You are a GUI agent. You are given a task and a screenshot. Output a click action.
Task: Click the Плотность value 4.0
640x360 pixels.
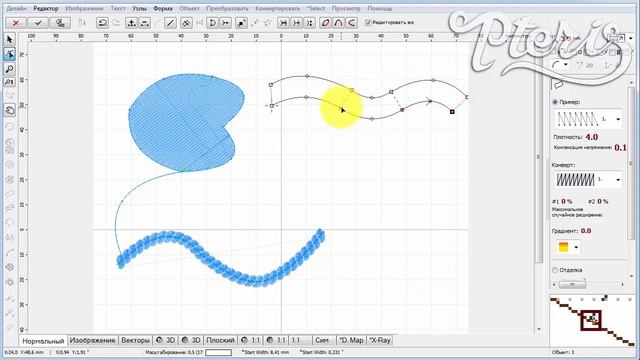tap(591, 137)
